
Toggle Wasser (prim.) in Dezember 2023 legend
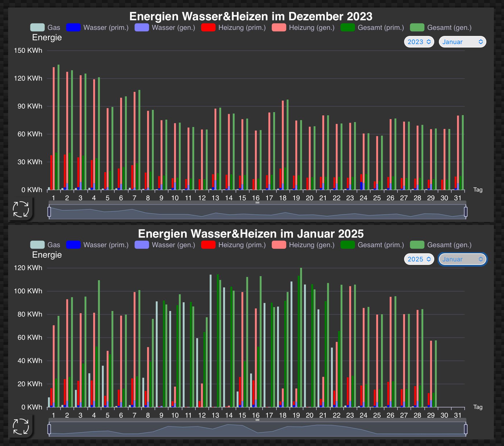point(97,28)
